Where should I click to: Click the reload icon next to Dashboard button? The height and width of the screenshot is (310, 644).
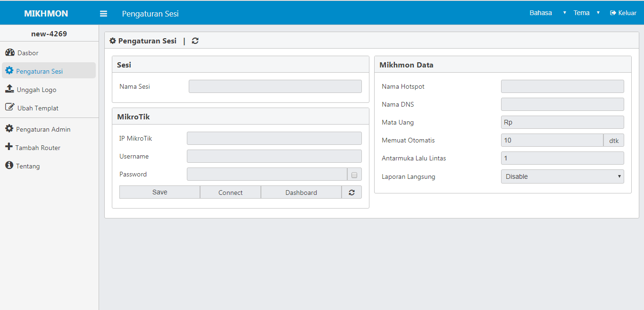[x=351, y=192]
